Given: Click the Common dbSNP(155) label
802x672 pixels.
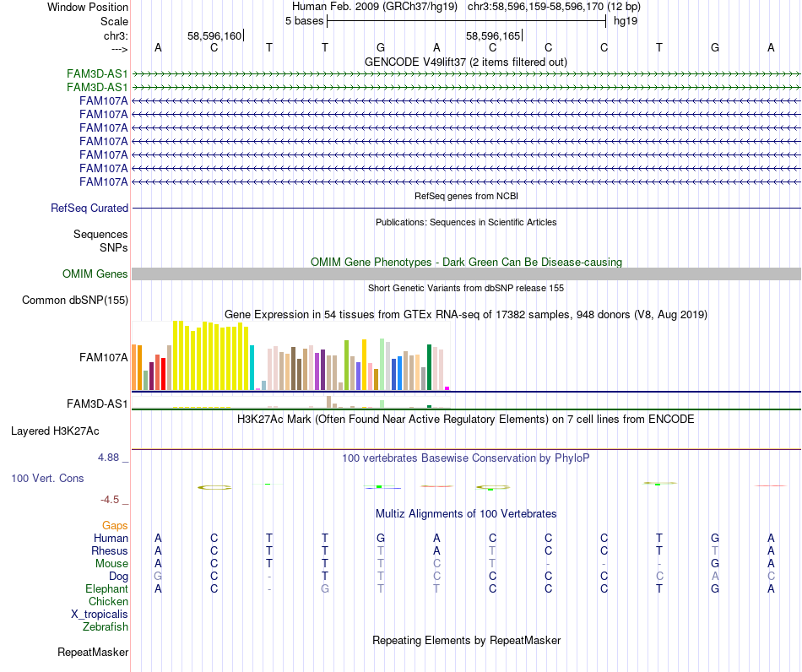Looking at the screenshot, I should [74, 301].
